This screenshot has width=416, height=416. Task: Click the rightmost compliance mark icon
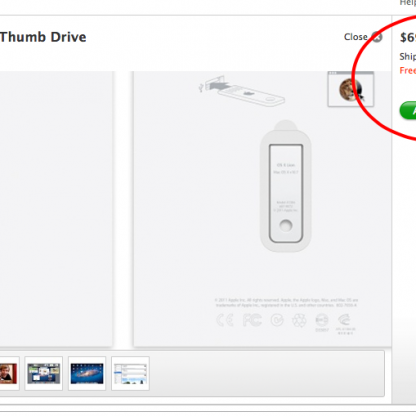(345, 323)
